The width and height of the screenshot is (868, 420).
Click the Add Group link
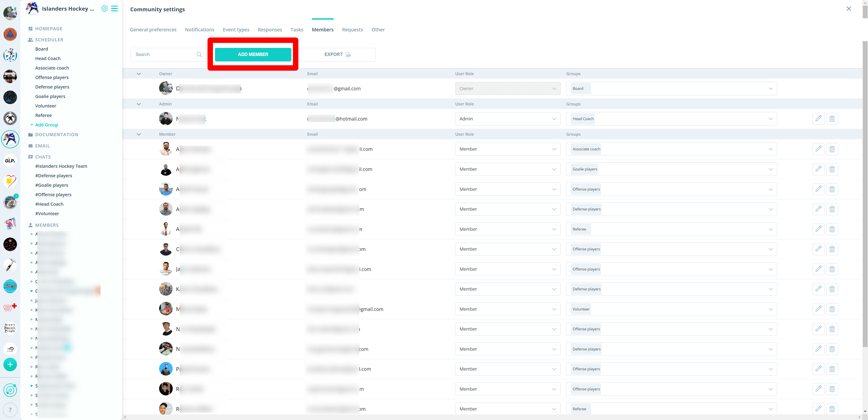pyautogui.click(x=44, y=125)
